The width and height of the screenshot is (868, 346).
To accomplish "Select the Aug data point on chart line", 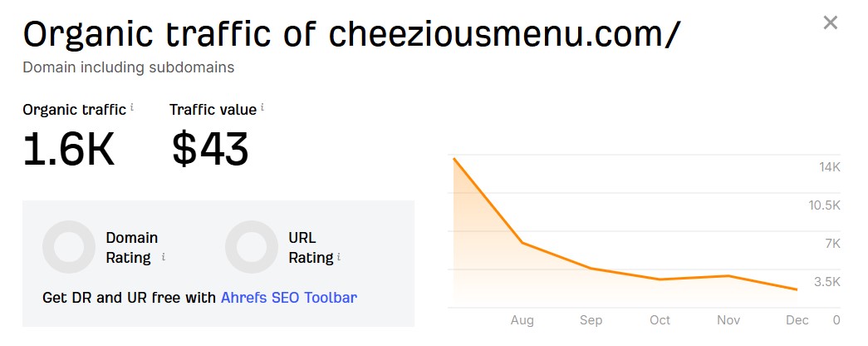I will click(x=522, y=243).
